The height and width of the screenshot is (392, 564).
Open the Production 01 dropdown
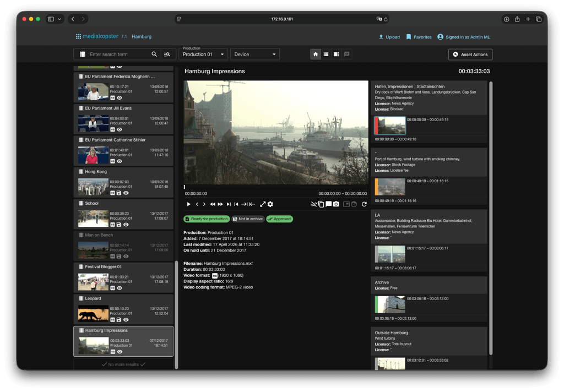click(203, 55)
